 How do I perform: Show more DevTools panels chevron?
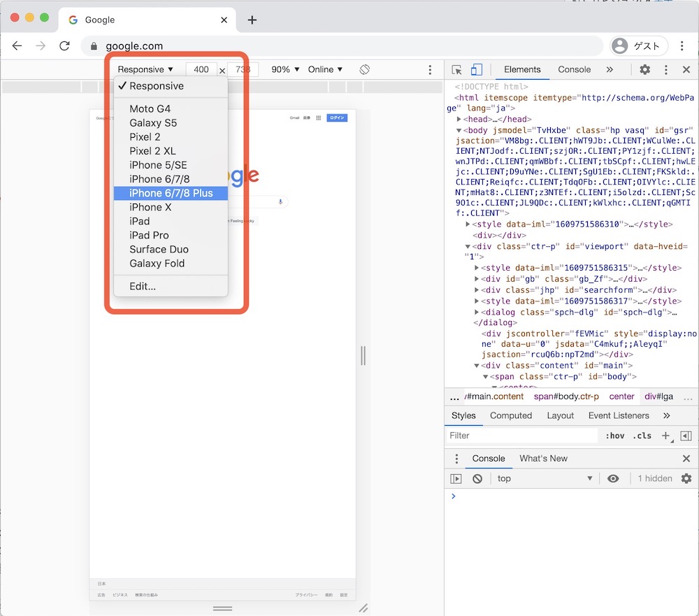pyautogui.click(x=610, y=70)
